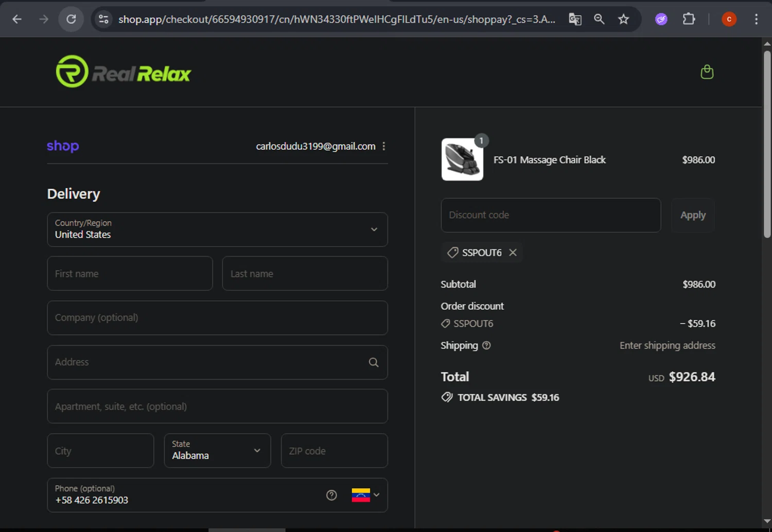Viewport: 772px width, 532px height.
Task: Reload the checkout page
Action: pyautogui.click(x=71, y=20)
